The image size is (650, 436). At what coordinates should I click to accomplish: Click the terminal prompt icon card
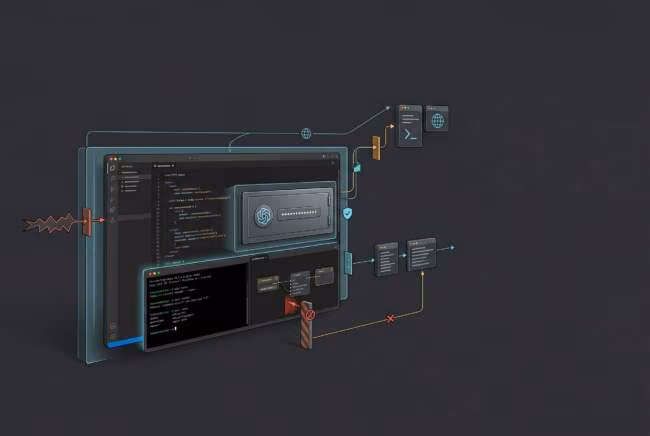coord(410,126)
